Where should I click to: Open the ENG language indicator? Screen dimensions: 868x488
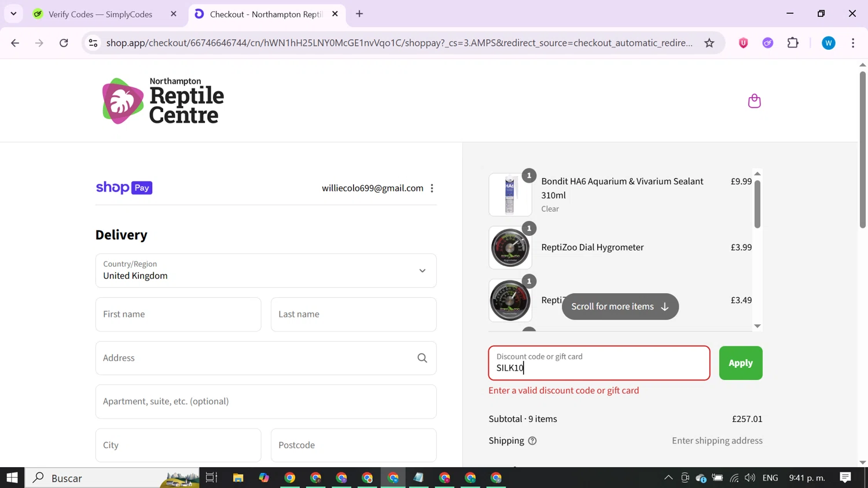click(770, 478)
